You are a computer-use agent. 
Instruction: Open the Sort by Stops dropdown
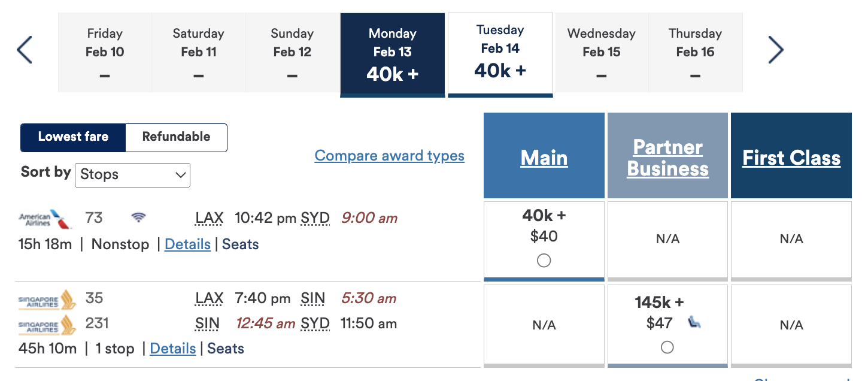(132, 175)
